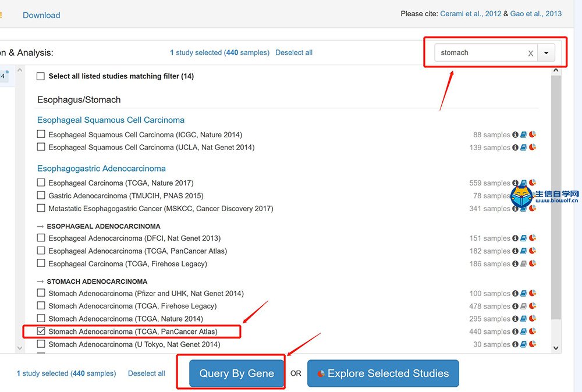Screen dimensions: 582x392
Task: View summary pie icon for Esophageal Carcinoma Nature 2017
Action: click(533, 182)
